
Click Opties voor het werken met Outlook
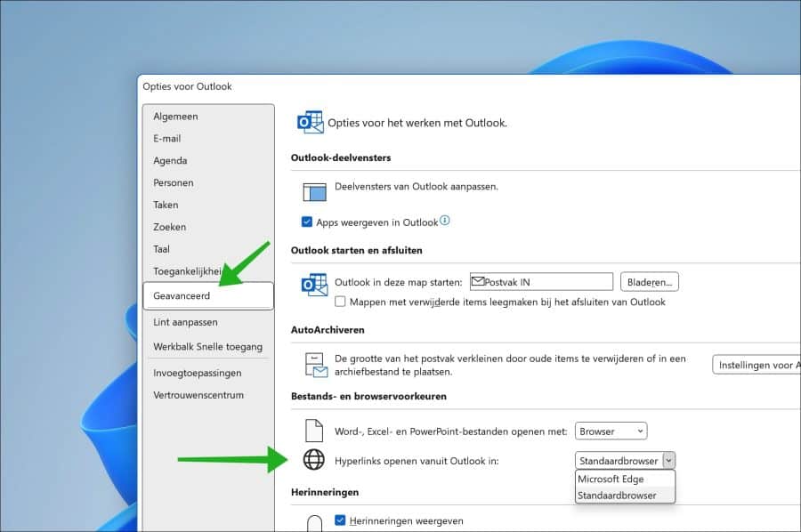417,123
